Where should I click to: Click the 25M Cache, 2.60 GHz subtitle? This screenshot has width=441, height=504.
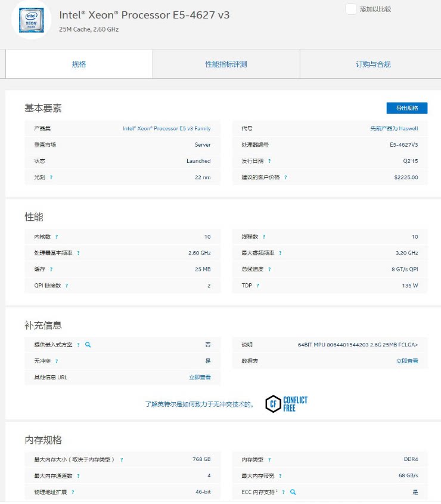pos(89,29)
